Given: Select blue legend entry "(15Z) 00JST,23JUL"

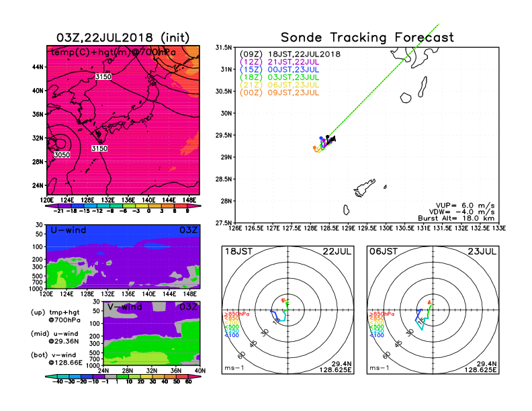Looking at the screenshot, I should [279, 70].
